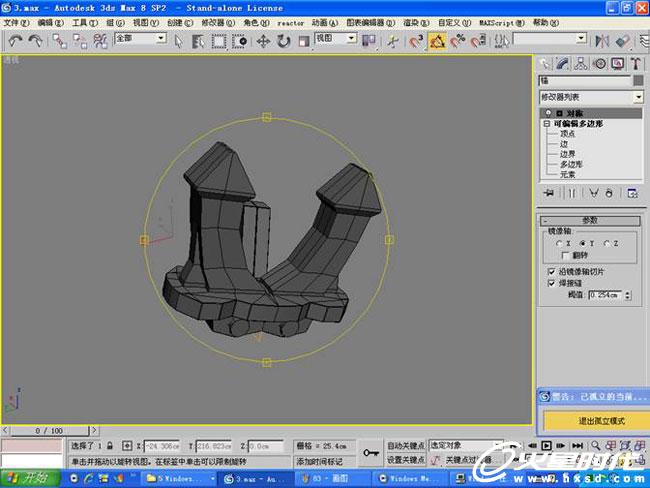Select the X mirror axis radio button
The image size is (650, 488).
pos(559,243)
